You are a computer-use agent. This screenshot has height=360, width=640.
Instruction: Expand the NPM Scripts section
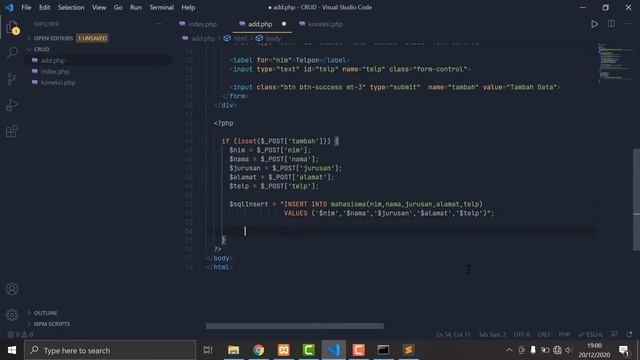click(x=52, y=324)
